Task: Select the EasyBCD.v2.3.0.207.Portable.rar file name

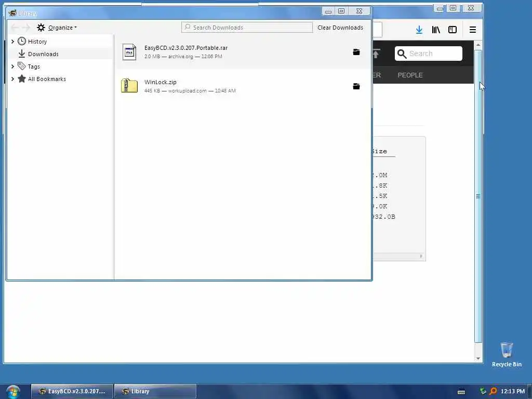Action: (x=186, y=48)
